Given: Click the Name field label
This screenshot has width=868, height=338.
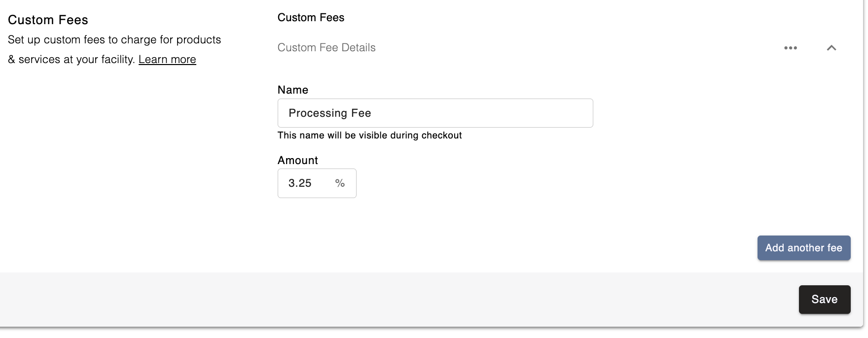Looking at the screenshot, I should 293,90.
